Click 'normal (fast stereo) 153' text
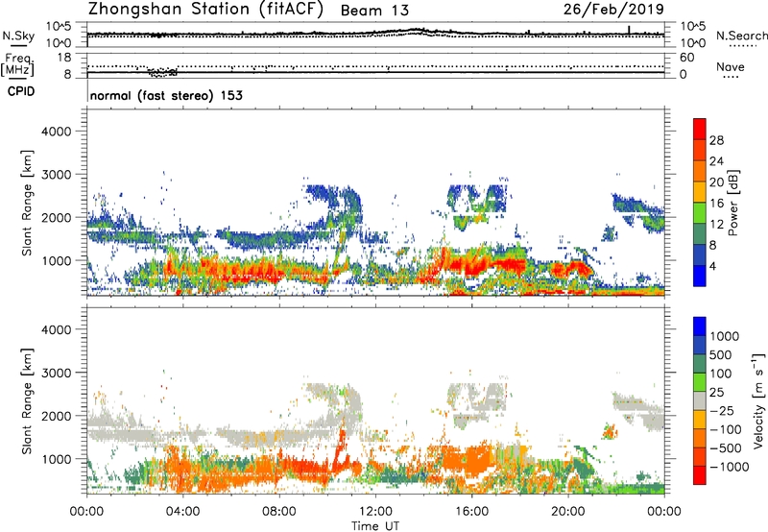Screen dimensions: 768x532 [166, 95]
